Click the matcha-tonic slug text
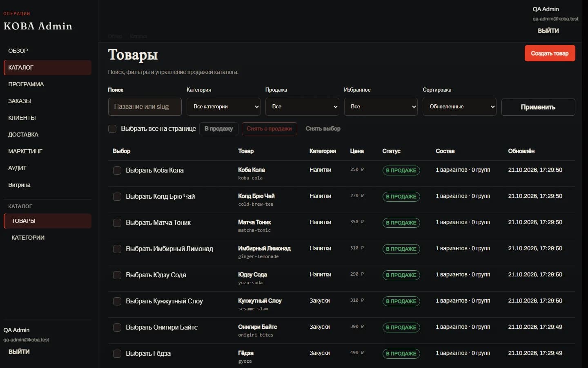The width and height of the screenshot is (588, 368). click(254, 231)
